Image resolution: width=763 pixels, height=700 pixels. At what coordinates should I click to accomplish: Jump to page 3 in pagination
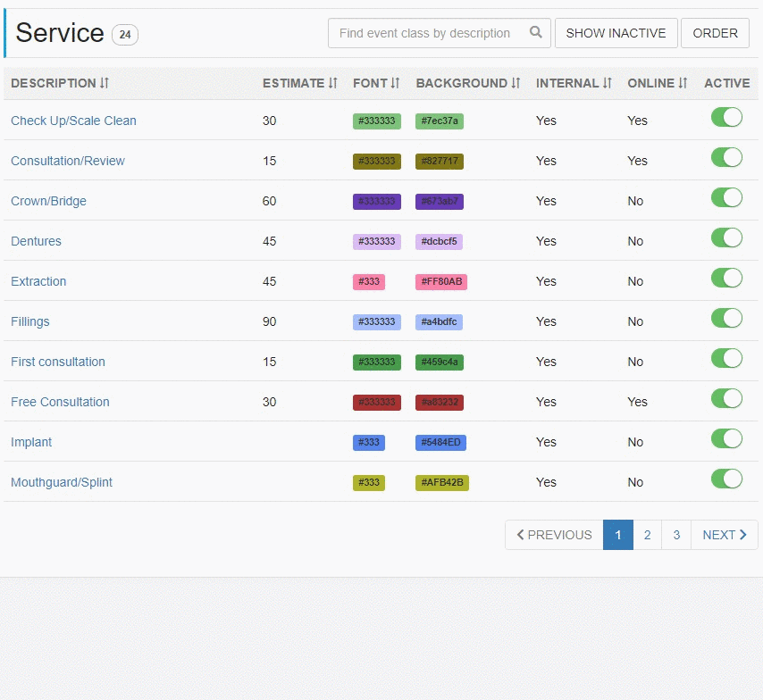point(676,535)
